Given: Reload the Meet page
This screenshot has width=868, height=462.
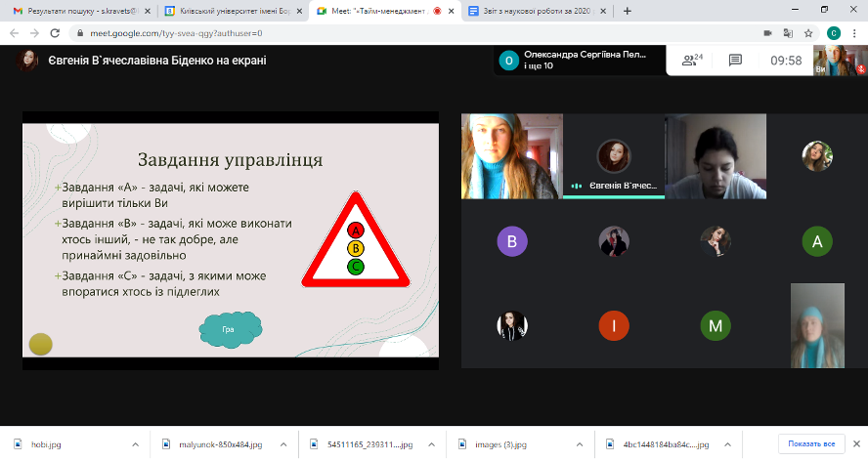Looking at the screenshot, I should click(x=54, y=32).
